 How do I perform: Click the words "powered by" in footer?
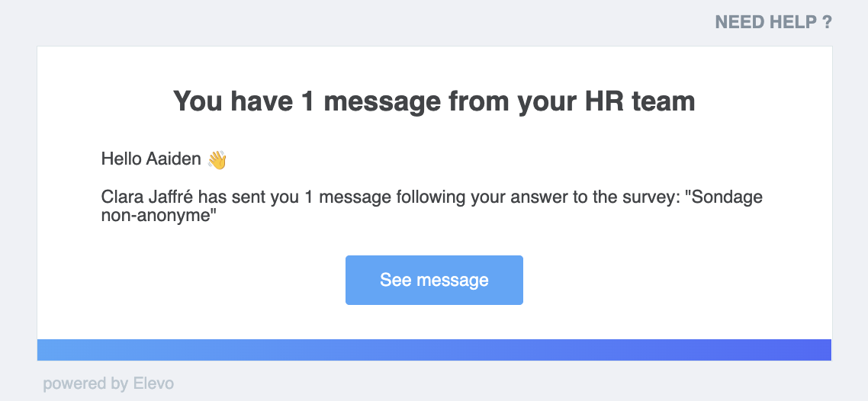pyautogui.click(x=85, y=384)
